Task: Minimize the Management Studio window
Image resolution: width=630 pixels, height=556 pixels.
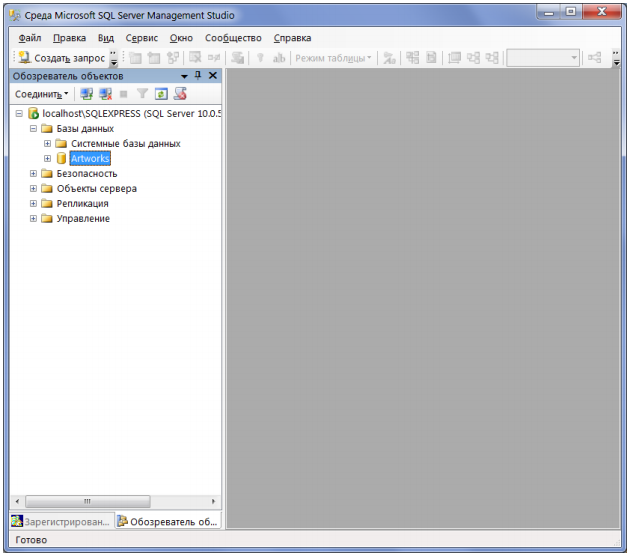Action: pos(548,12)
